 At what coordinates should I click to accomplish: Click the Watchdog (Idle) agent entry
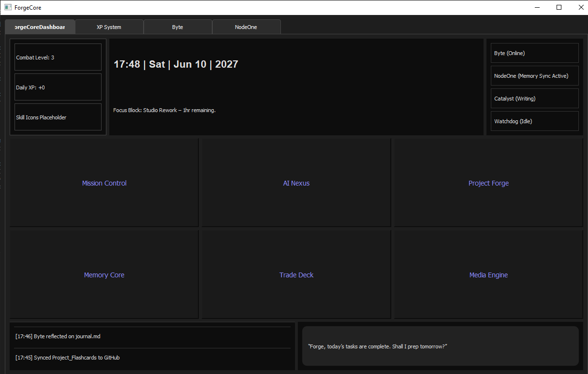(x=534, y=121)
